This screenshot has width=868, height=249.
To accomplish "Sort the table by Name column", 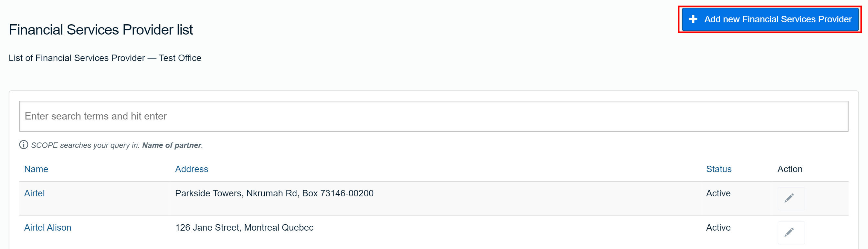I will [x=36, y=169].
